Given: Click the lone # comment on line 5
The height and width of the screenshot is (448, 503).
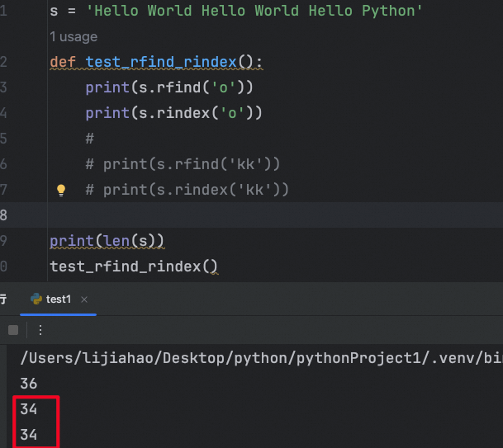Looking at the screenshot, I should coord(90,139).
